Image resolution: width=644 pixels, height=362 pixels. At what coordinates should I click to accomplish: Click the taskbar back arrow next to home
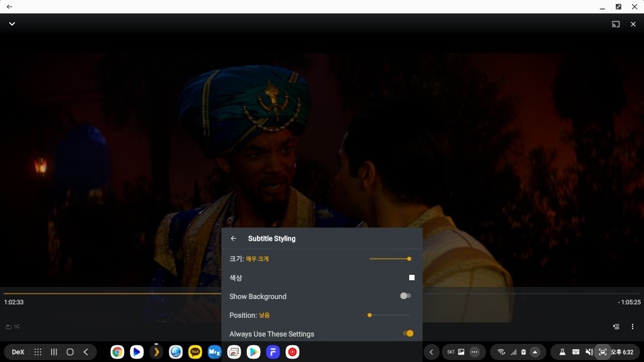click(x=86, y=352)
